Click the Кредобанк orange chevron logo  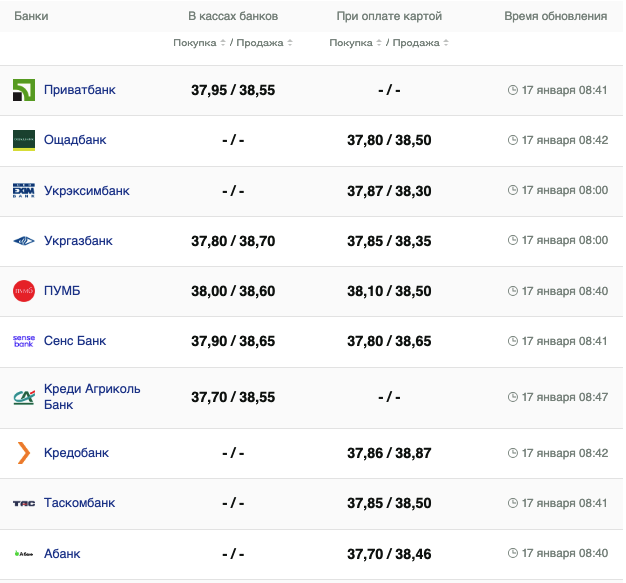(x=24, y=453)
